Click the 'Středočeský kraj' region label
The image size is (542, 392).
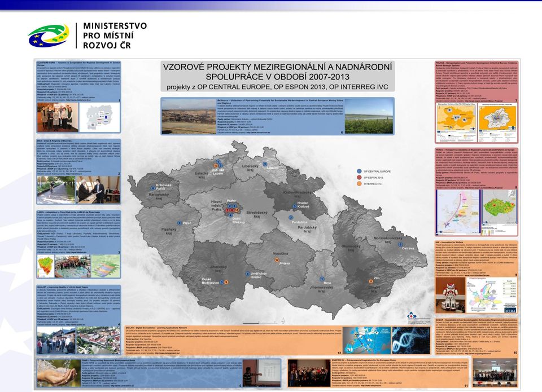pos(257,214)
